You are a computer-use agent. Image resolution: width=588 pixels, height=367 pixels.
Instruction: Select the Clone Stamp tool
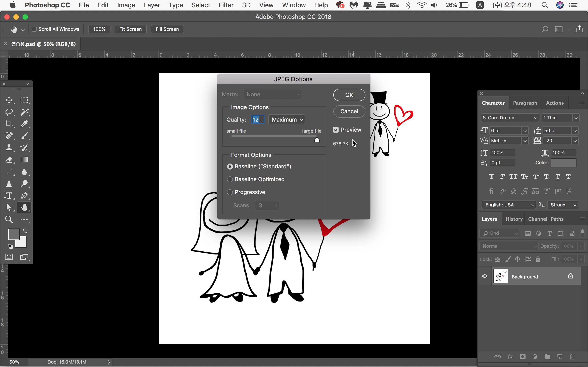pos(9,148)
